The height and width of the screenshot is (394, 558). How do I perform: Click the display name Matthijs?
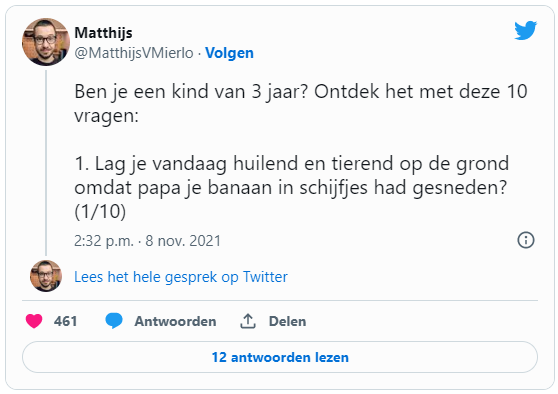coord(103,33)
